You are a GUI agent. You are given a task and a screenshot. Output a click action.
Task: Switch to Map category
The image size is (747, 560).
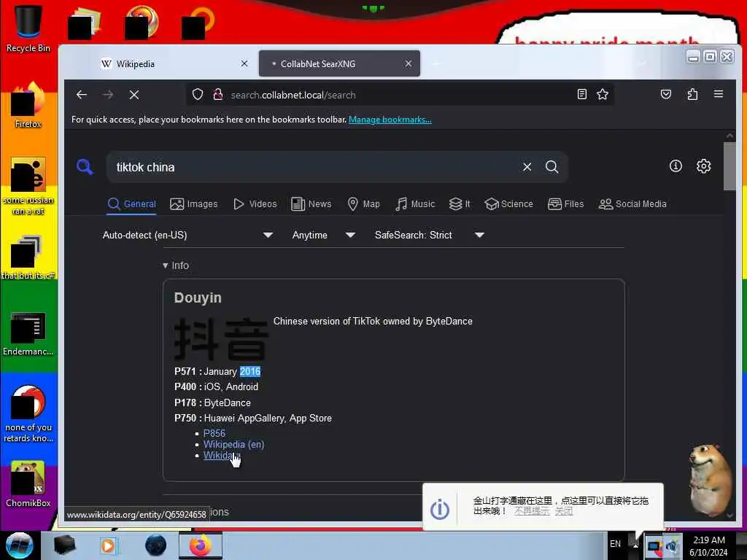[363, 204]
